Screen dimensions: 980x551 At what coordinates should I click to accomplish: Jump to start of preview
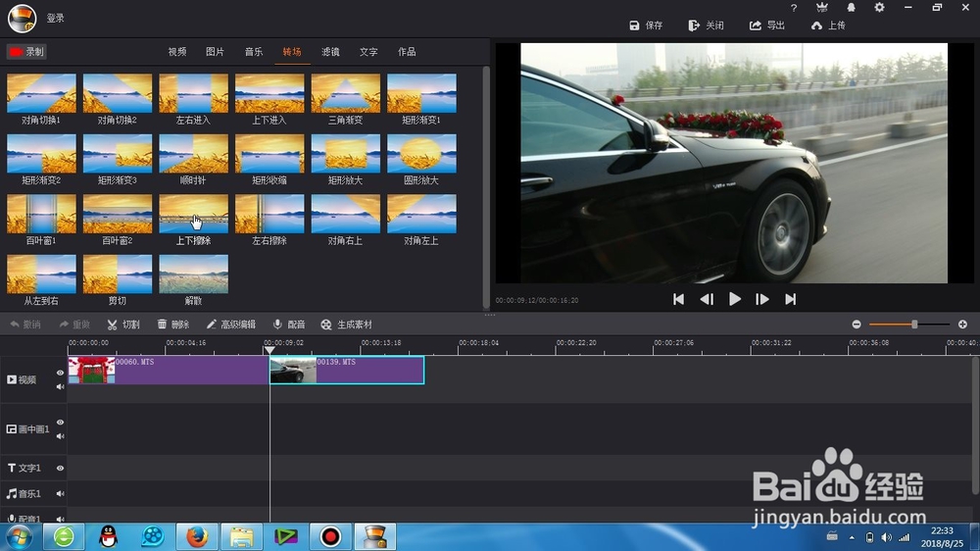678,300
